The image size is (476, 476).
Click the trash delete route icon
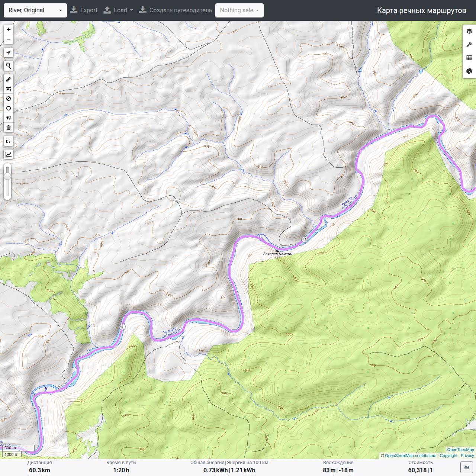[x=9, y=128]
